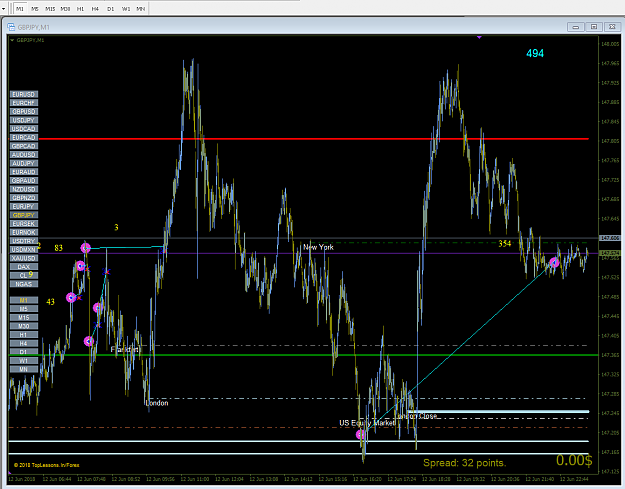This screenshot has height=489, width=625.
Task: Click the GBPAUD symbol button
Action: coord(24,181)
